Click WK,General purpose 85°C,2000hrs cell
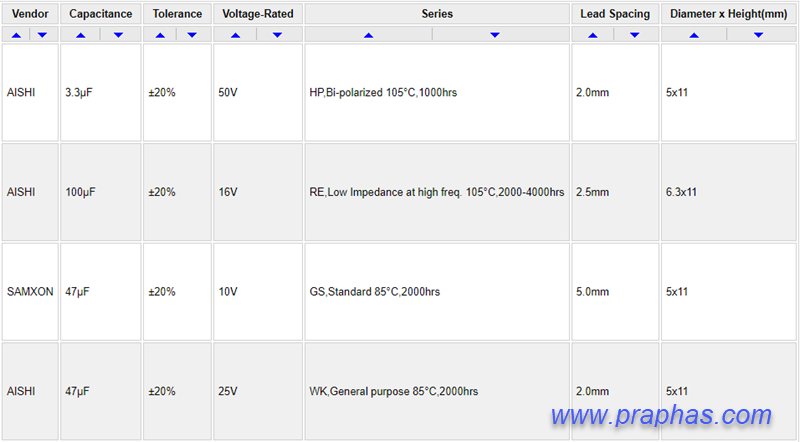 click(x=437, y=391)
